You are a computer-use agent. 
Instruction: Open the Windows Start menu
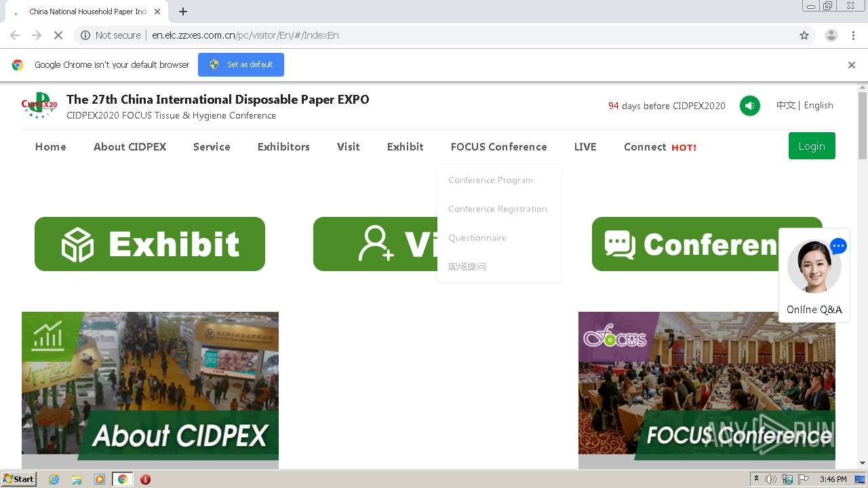coord(19,479)
